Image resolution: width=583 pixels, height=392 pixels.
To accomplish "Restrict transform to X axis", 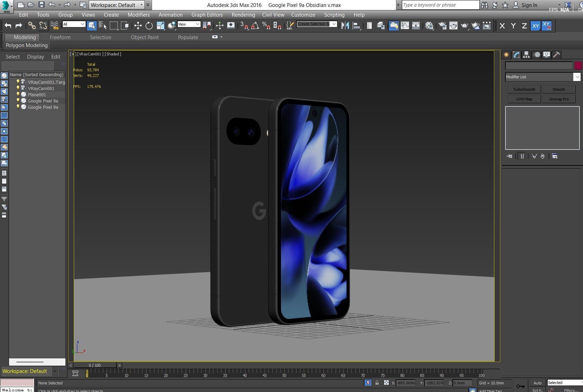I will pos(502,26).
